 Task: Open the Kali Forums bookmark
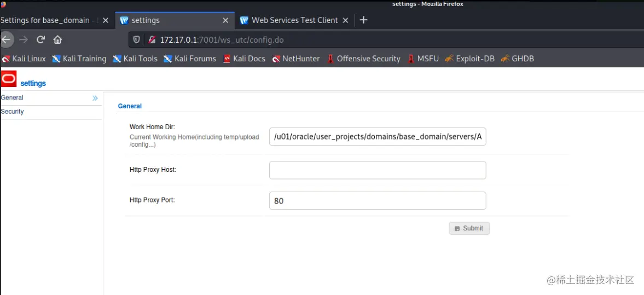(190, 59)
